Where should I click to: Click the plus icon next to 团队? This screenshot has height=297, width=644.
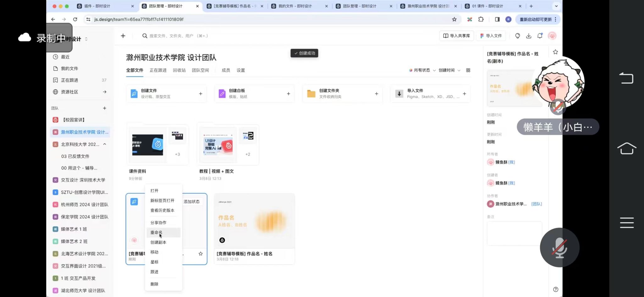click(105, 108)
